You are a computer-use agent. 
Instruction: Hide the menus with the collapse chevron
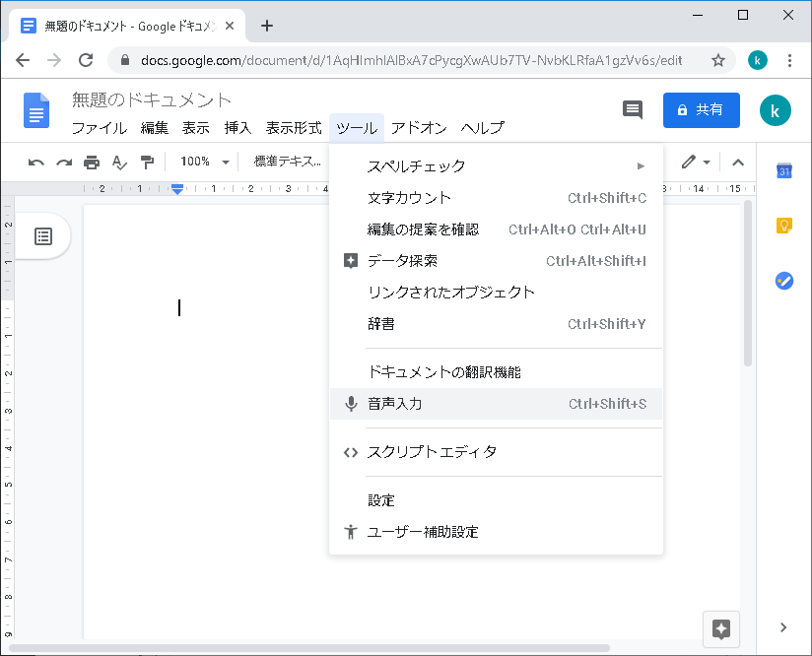coord(737,162)
